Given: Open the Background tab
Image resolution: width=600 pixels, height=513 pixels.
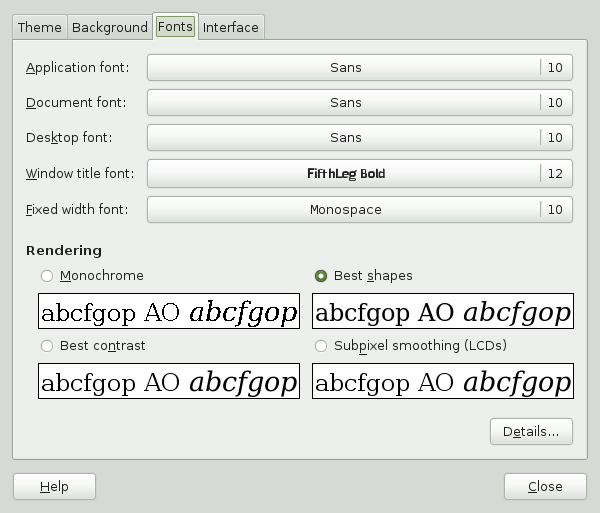Looking at the screenshot, I should (110, 27).
